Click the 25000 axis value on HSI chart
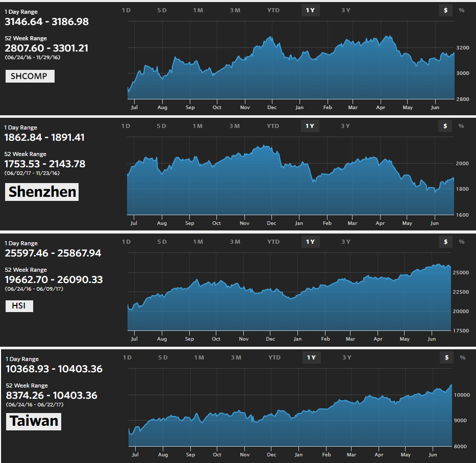Screen dimensions: 476x463 [461, 272]
